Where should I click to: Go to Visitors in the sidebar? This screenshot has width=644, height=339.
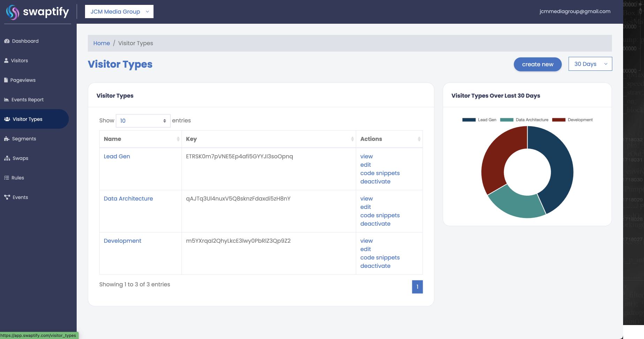point(19,61)
